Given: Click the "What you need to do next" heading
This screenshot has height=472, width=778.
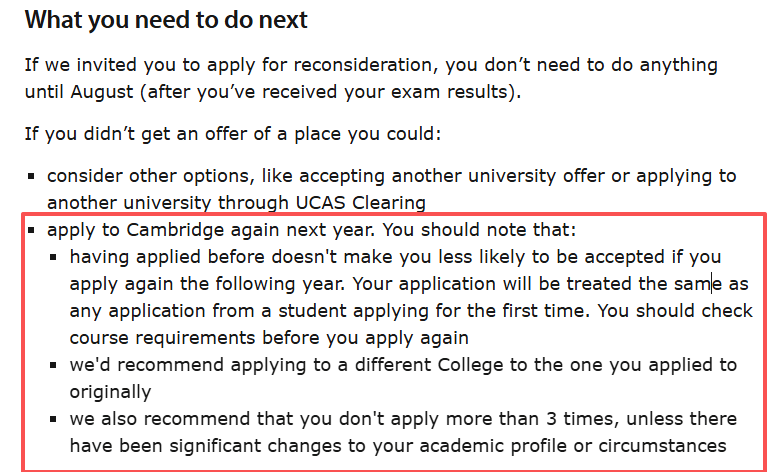Looking at the screenshot, I should [166, 19].
